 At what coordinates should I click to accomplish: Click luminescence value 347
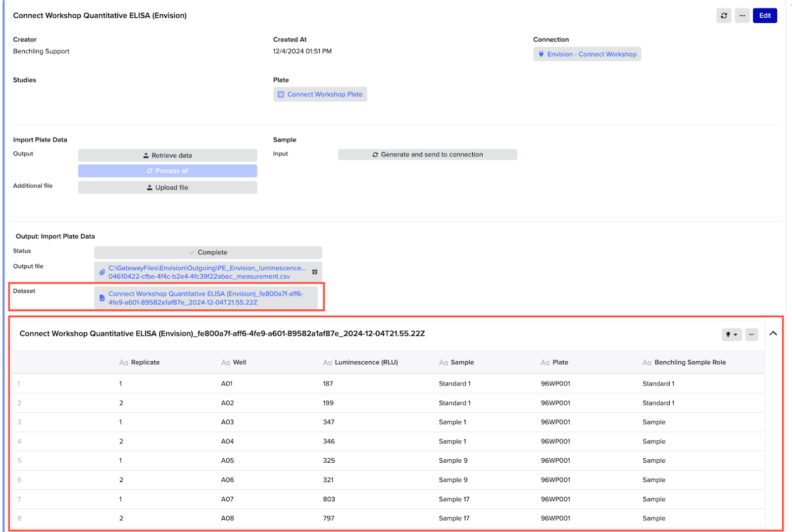329,422
